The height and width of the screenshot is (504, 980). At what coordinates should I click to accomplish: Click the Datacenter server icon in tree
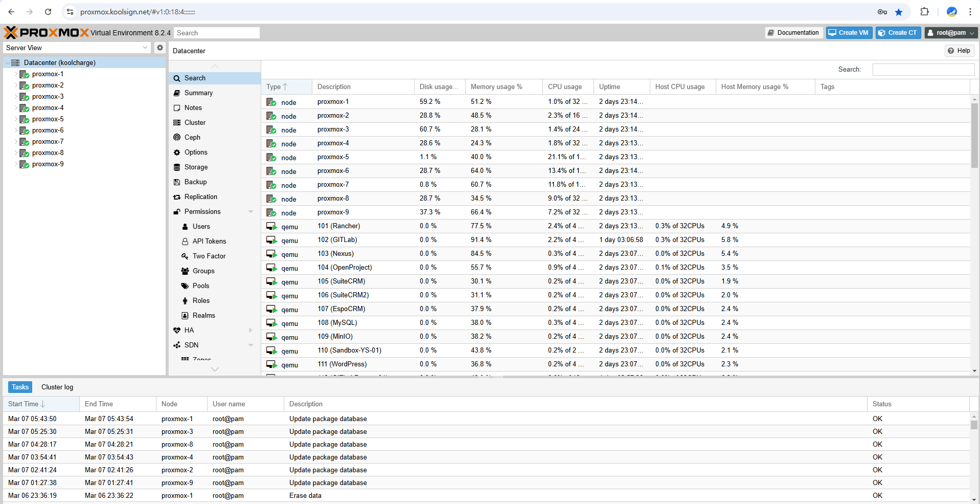click(x=15, y=62)
